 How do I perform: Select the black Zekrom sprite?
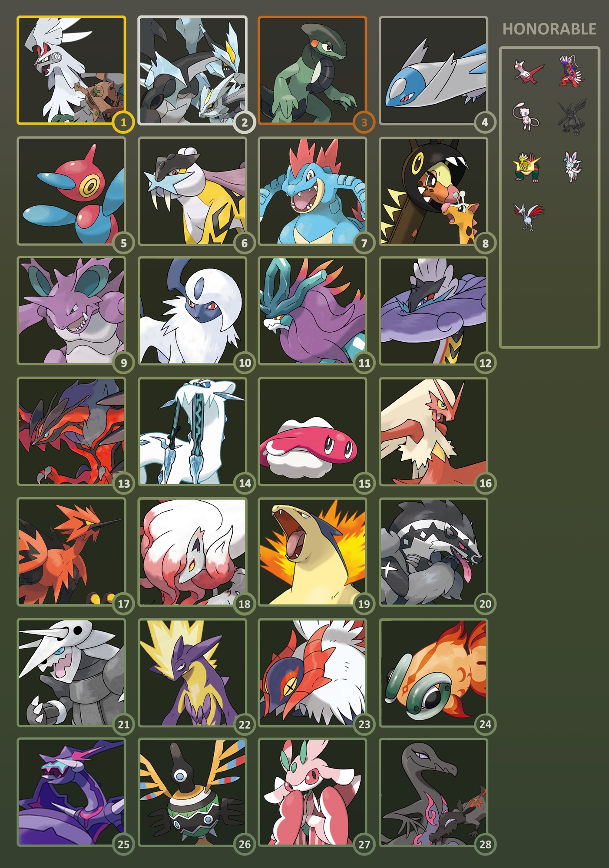[x=572, y=116]
